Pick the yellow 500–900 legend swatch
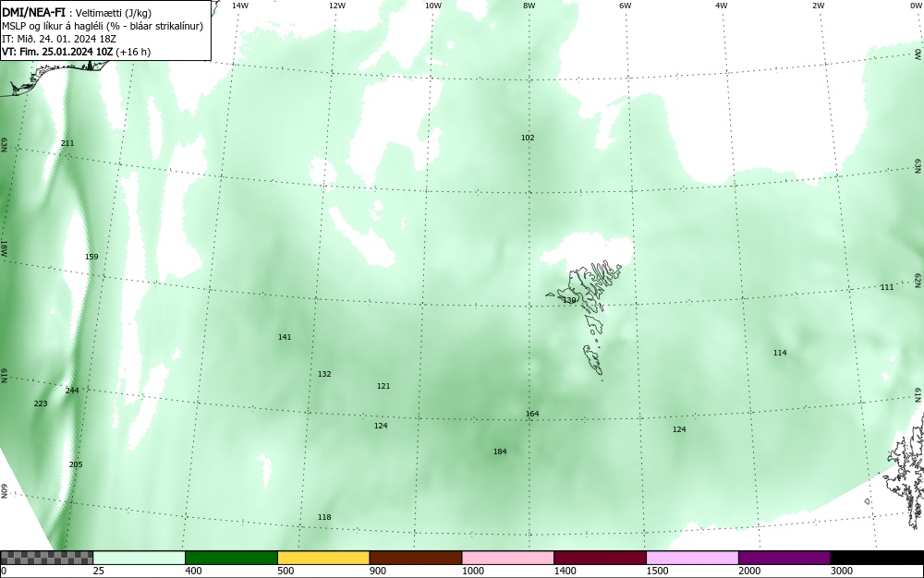This screenshot has height=578, width=924. tap(323, 558)
